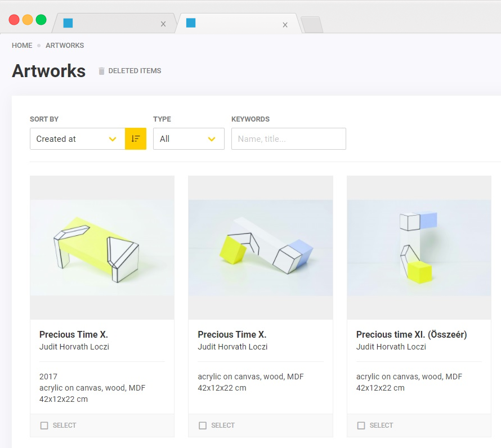The image size is (501, 448).
Task: Check Select on the second Precious Time X. card
Action: click(203, 425)
